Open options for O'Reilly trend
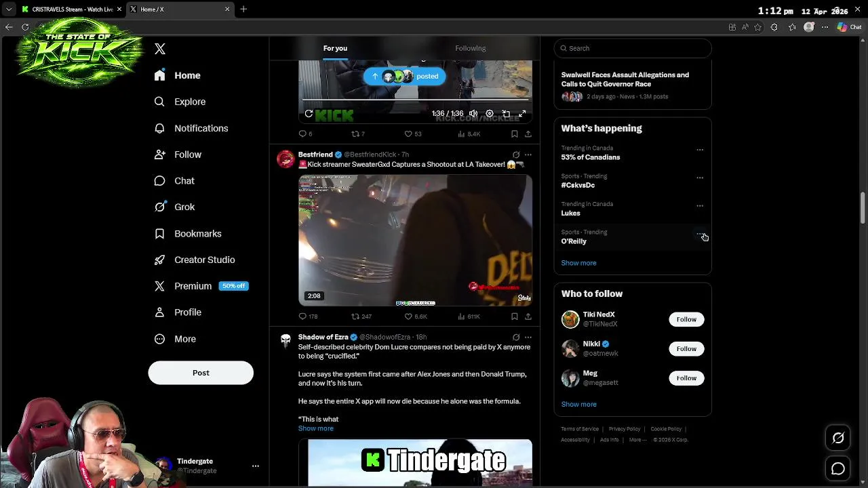The width and height of the screenshot is (868, 488). pos(700,234)
